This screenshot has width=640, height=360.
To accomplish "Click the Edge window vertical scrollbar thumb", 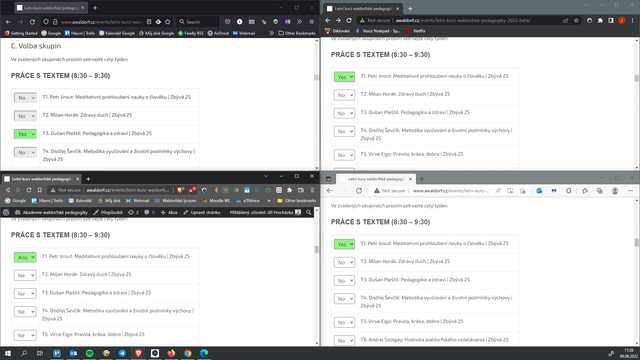I will coord(637,242).
